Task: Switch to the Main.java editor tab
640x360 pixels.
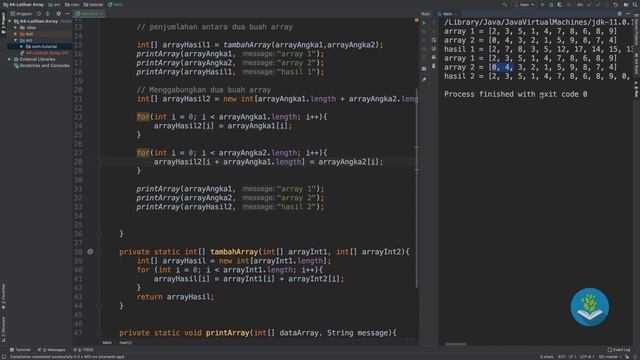Action: click(x=89, y=13)
